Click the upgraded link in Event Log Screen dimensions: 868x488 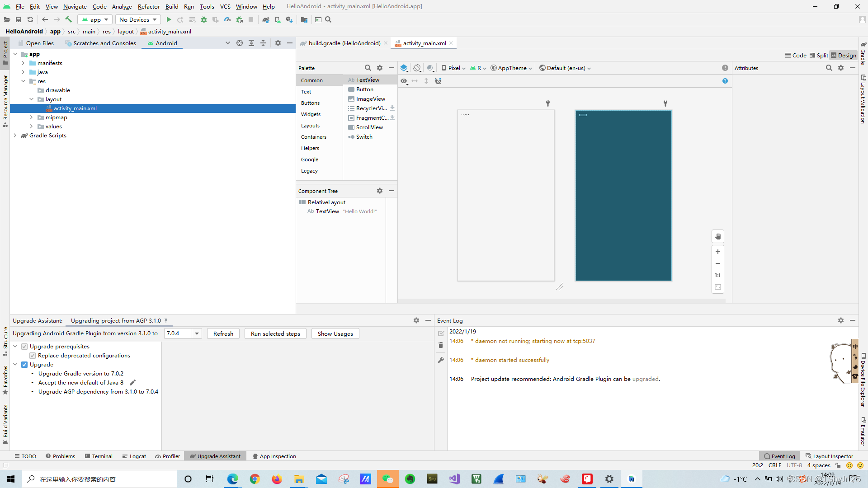(x=645, y=379)
